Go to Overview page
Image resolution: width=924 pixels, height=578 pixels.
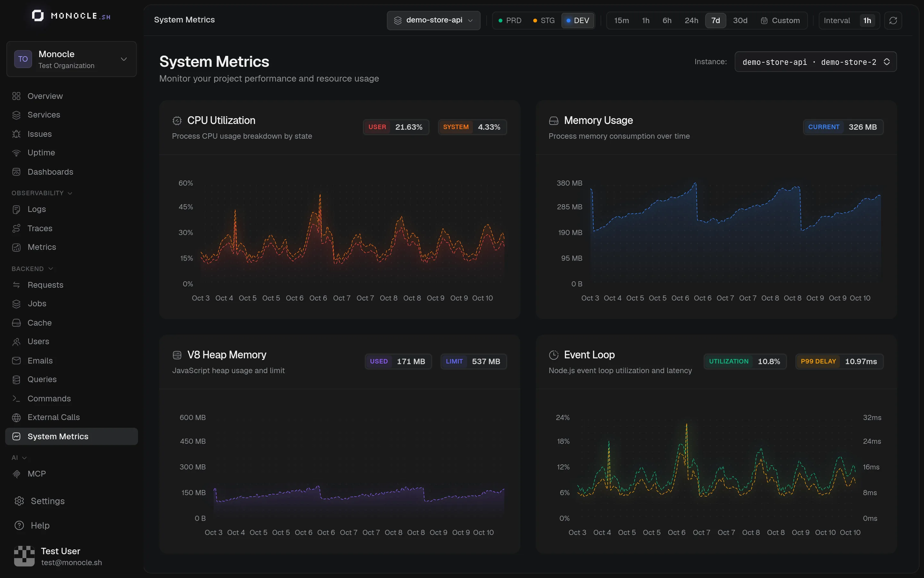point(72,96)
